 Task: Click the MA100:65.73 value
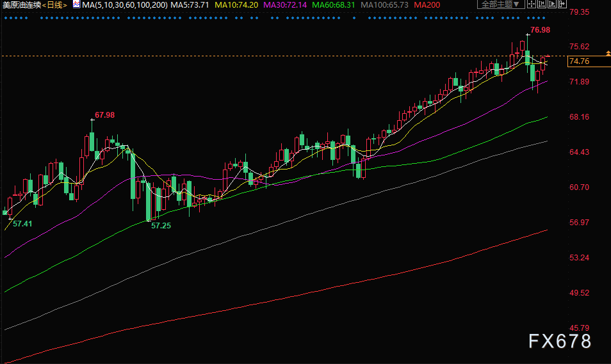(385, 5)
